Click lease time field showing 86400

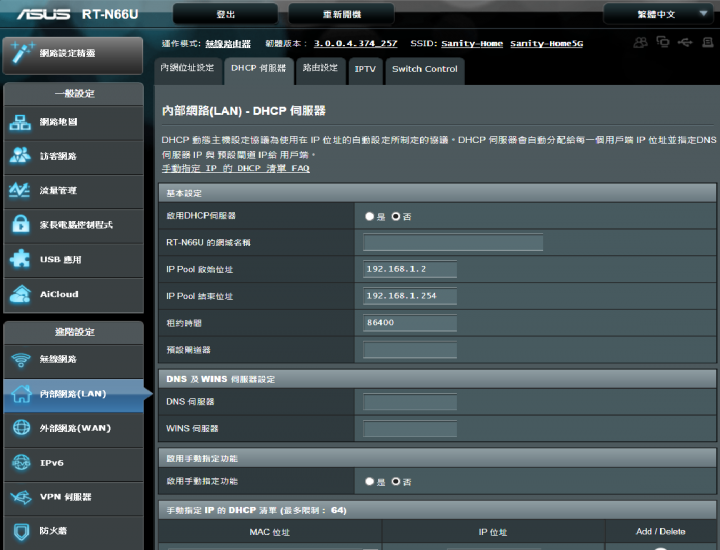click(410, 323)
